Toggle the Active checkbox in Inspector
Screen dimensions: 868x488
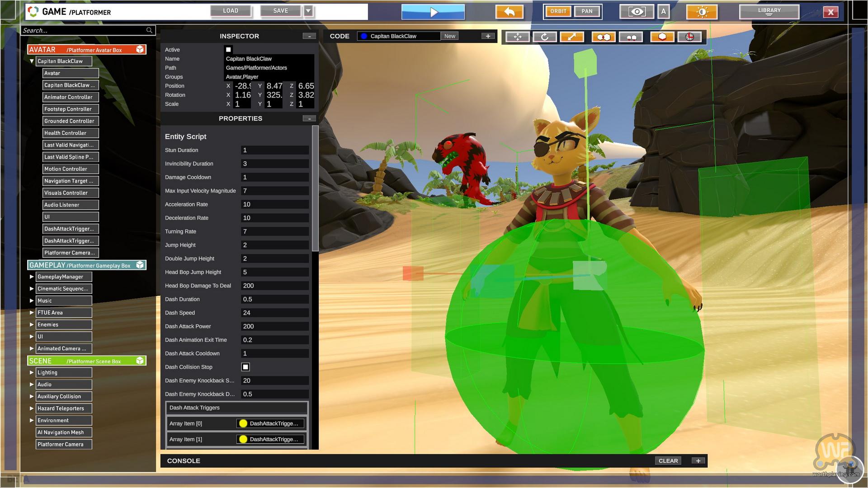[x=228, y=50]
